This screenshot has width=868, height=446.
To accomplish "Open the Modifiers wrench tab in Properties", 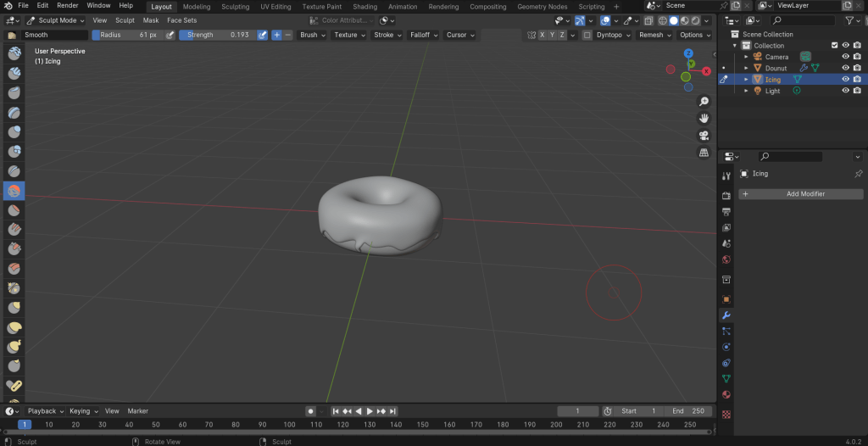I will click(x=726, y=315).
